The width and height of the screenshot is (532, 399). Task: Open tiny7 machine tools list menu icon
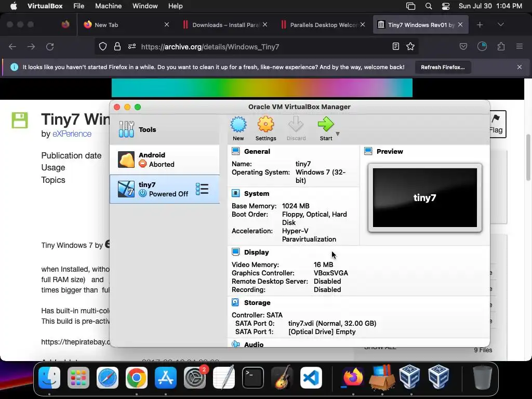click(x=202, y=189)
